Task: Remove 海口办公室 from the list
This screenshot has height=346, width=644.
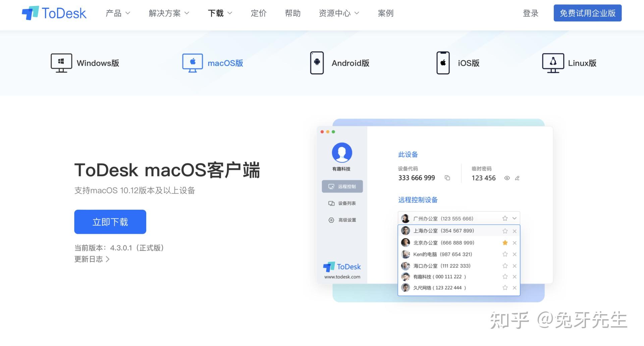Action: 515,266
